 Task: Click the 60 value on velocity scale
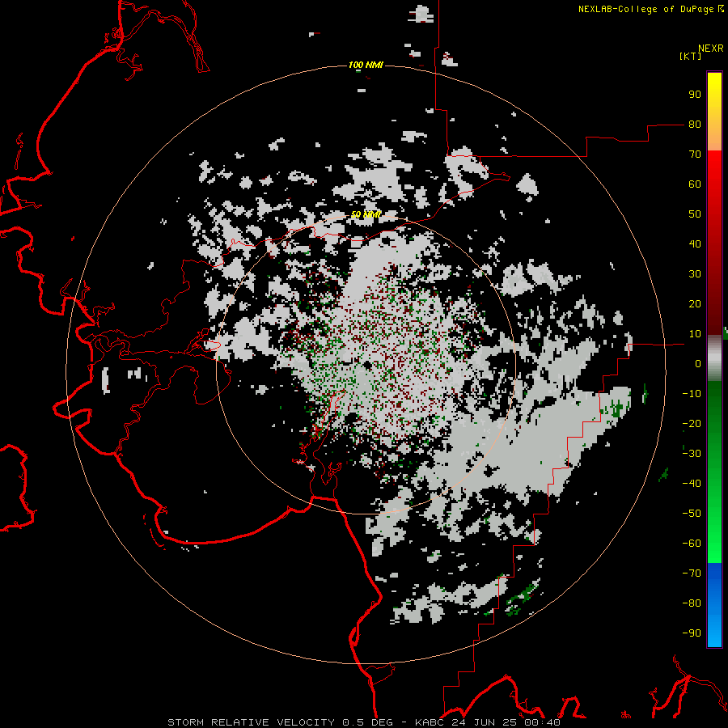[x=695, y=184]
